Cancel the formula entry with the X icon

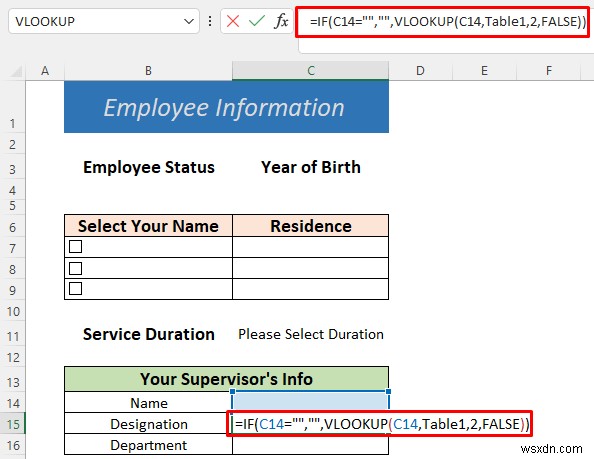click(233, 21)
